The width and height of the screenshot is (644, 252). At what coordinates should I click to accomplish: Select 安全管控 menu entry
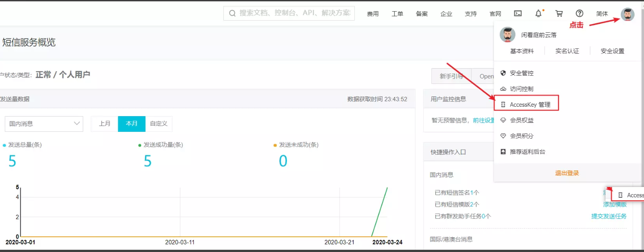[x=522, y=73]
